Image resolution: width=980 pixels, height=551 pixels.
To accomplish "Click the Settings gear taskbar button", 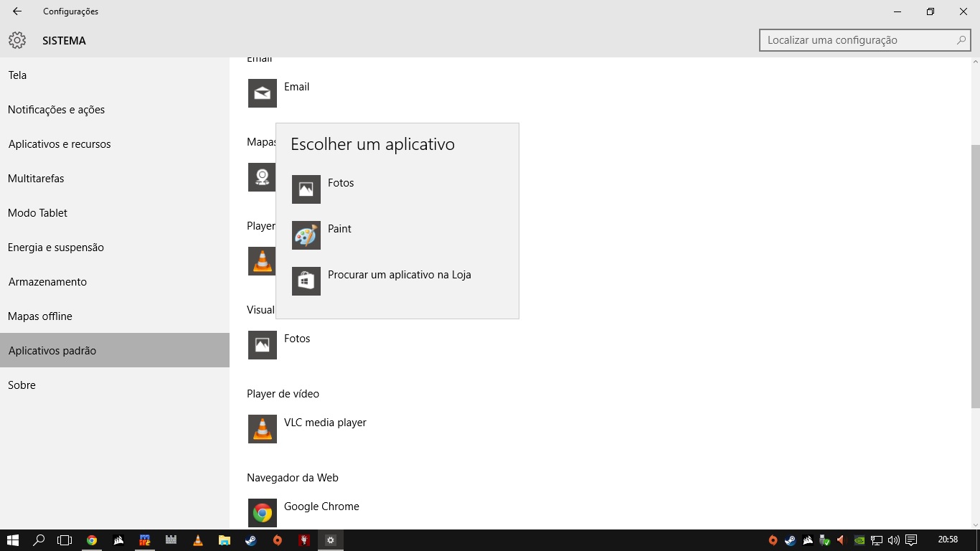I will click(331, 540).
